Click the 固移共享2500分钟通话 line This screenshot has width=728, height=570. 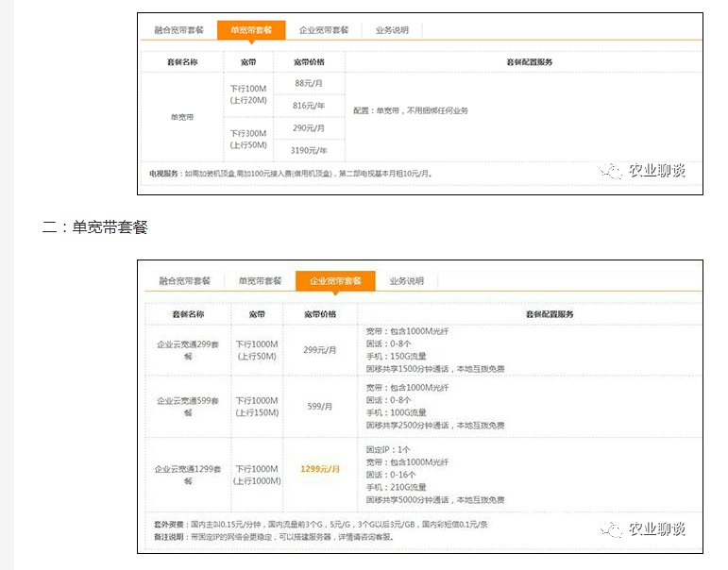(x=435, y=426)
